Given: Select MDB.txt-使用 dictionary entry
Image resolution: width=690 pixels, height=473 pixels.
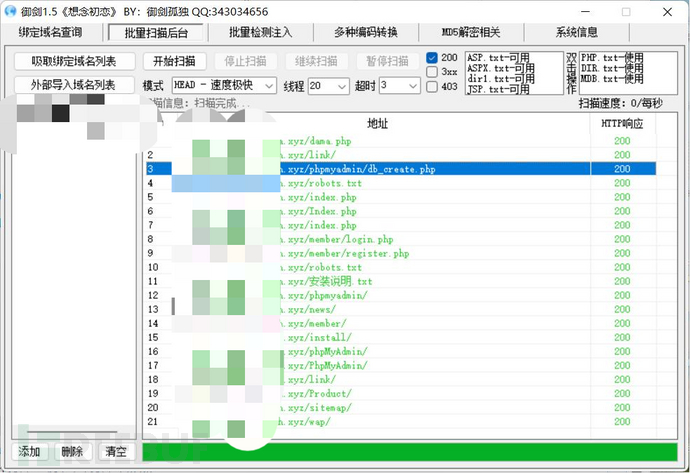Looking at the screenshot, I should pyautogui.click(x=612, y=79).
